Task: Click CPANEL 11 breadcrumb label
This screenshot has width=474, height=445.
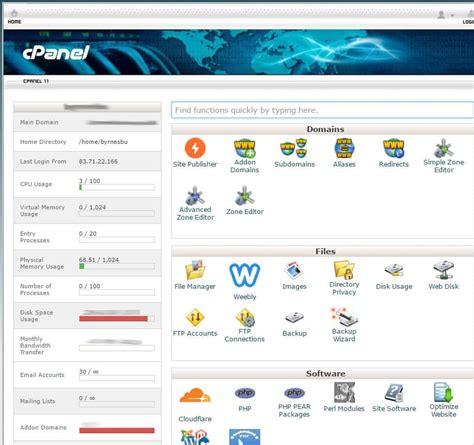Action: [36, 81]
